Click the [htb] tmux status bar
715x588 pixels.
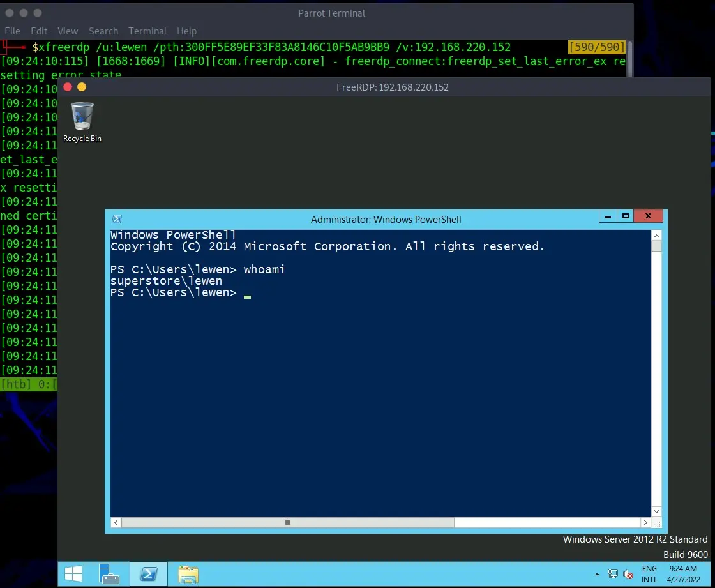[x=29, y=384]
